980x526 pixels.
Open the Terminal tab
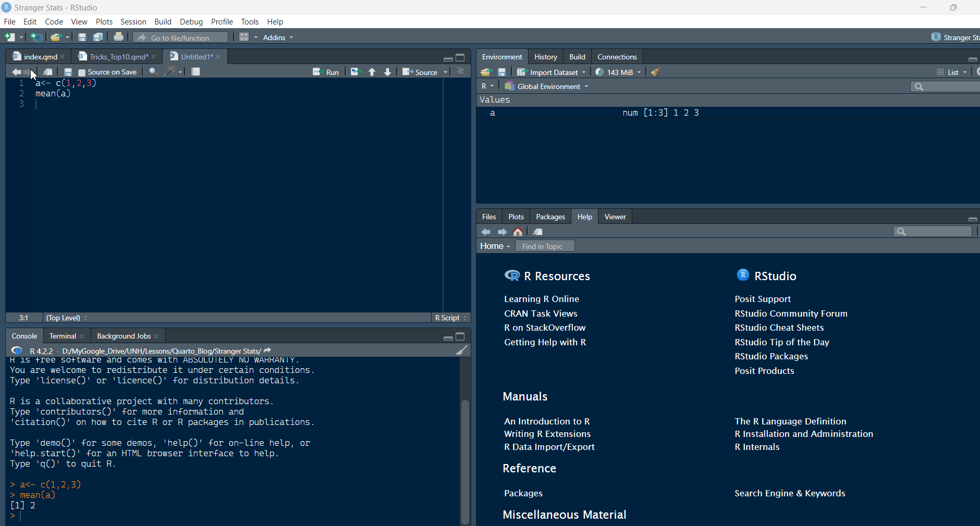pos(63,336)
